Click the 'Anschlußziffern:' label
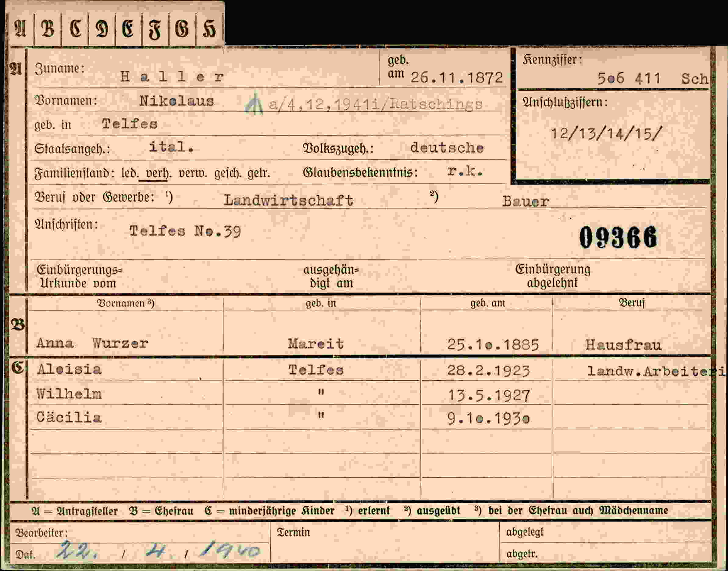 tap(565, 102)
